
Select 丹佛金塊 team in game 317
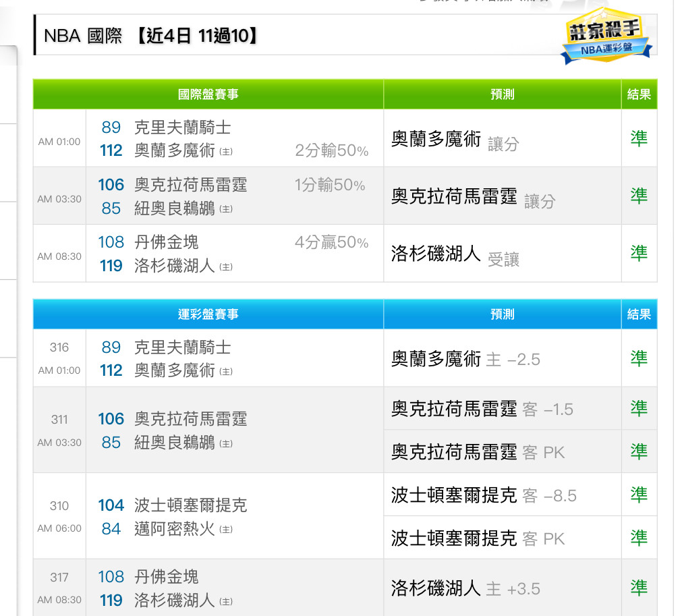(166, 577)
